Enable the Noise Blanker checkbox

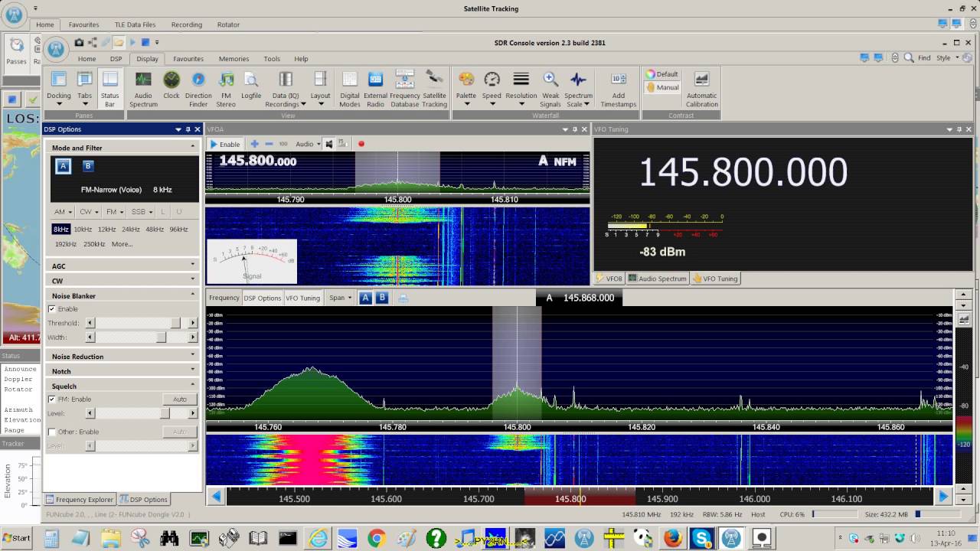(52, 309)
